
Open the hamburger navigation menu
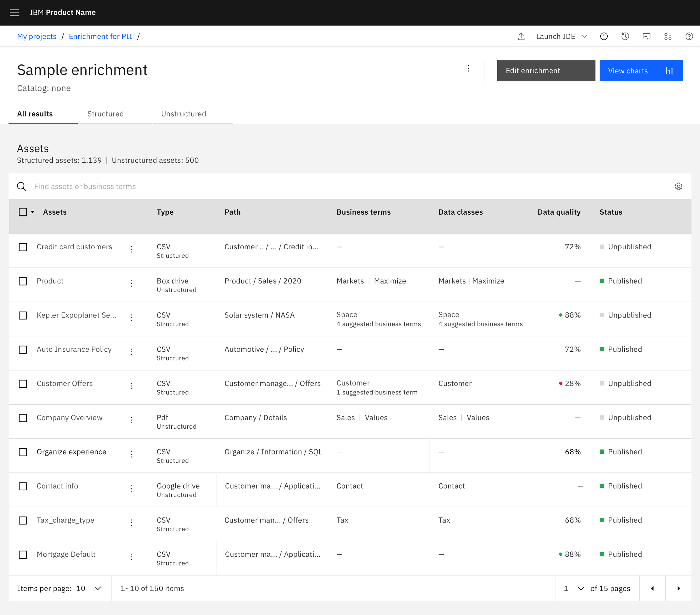(x=14, y=13)
